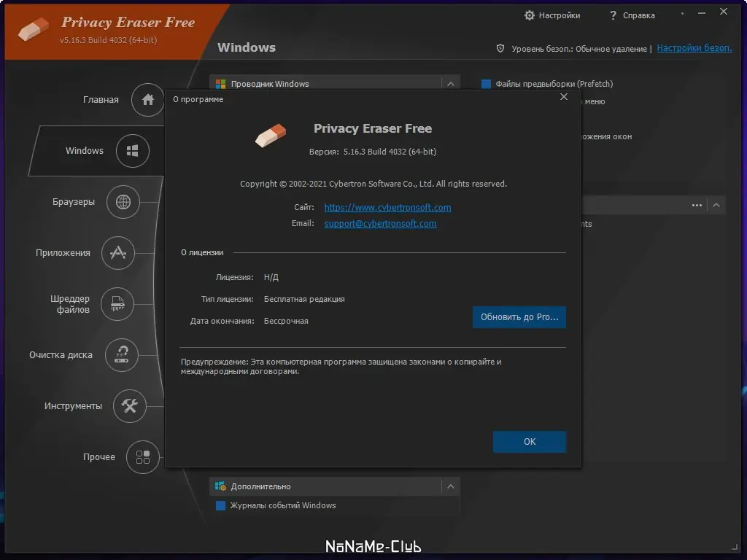This screenshot has height=560, width=747.
Task: Open the ellipsis menu near the right panel
Action: [696, 205]
